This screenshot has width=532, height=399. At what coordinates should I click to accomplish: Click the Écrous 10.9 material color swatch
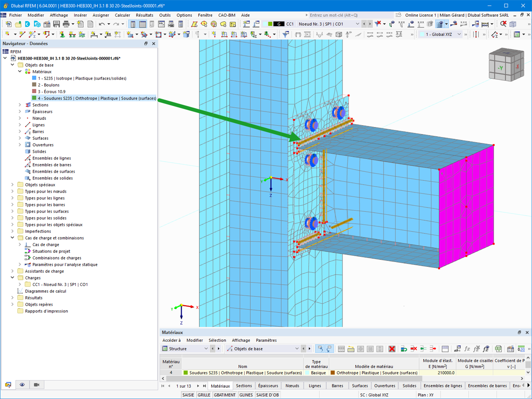coord(34,91)
